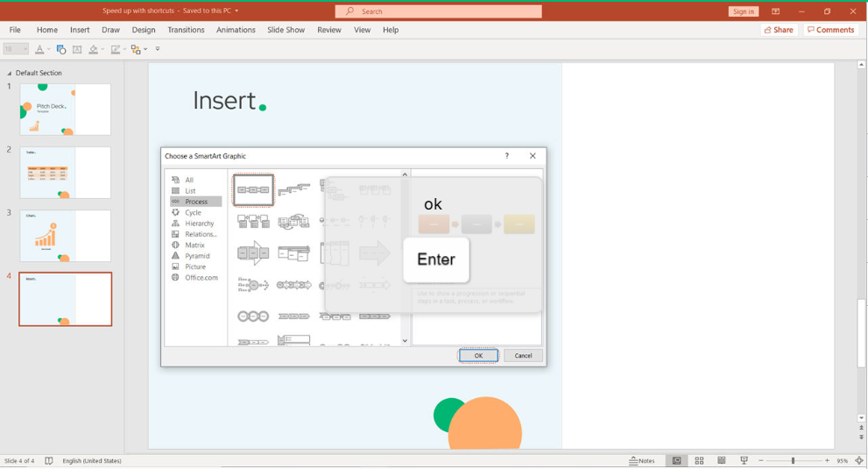The width and height of the screenshot is (868, 469).
Task: Expand the Shape Outline dropdown arrow
Action: [x=124, y=49]
